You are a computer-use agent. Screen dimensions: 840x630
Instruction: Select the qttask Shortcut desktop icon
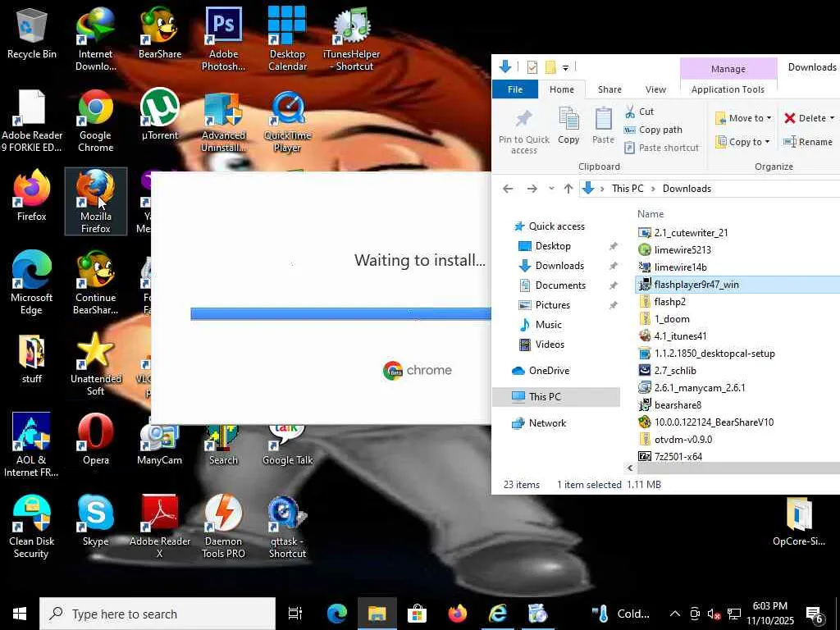(x=287, y=526)
